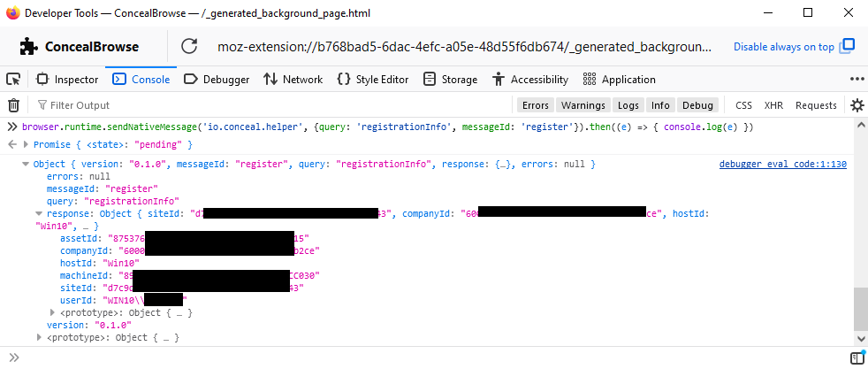Screen dimensions: 868x369
Task: Toggle the CSS filter
Action: [x=743, y=105]
